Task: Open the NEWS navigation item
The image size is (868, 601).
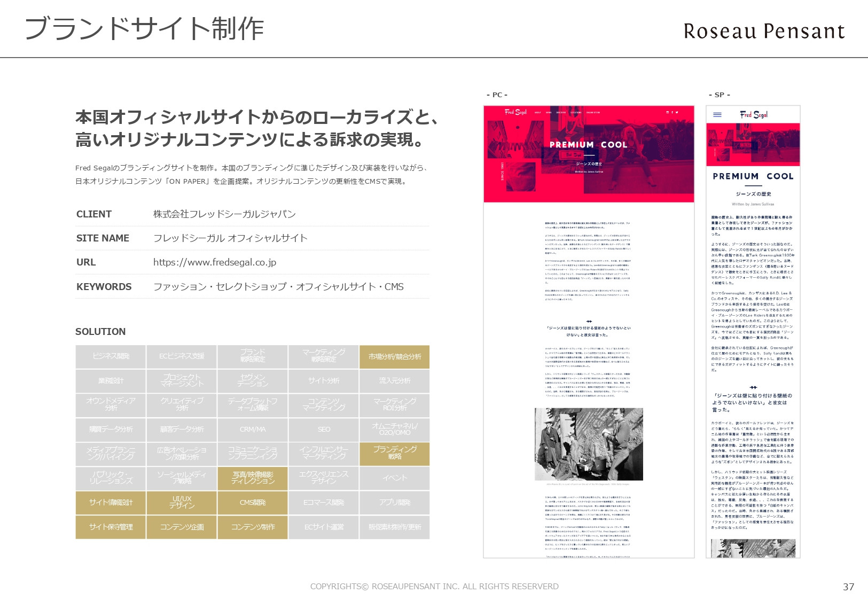Action: (x=549, y=112)
